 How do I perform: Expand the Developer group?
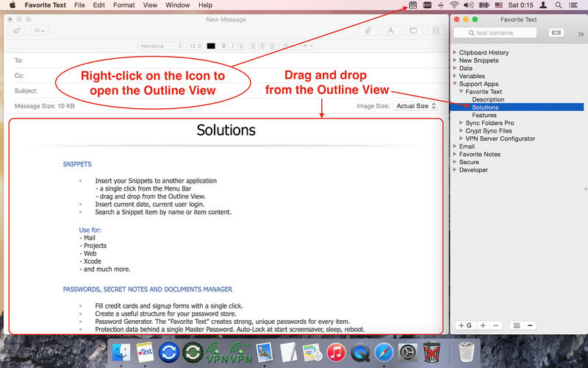(454, 170)
